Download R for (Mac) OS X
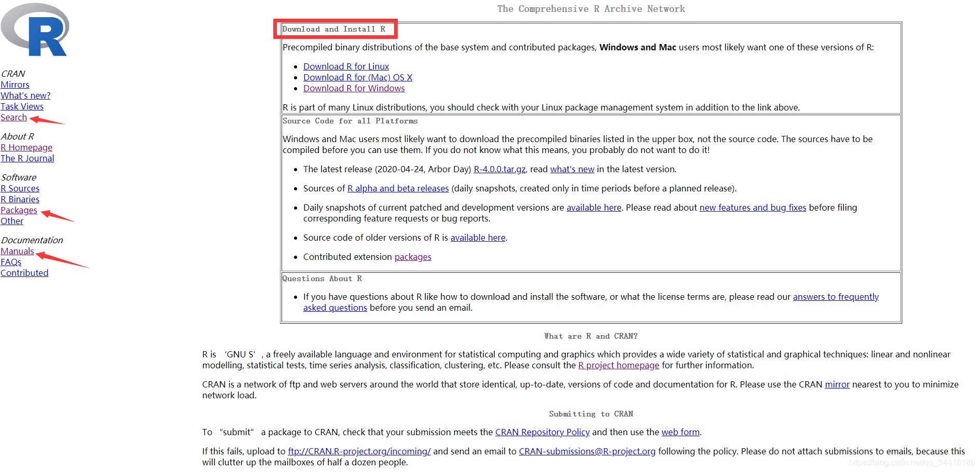This screenshot has width=980, height=472. tap(358, 77)
